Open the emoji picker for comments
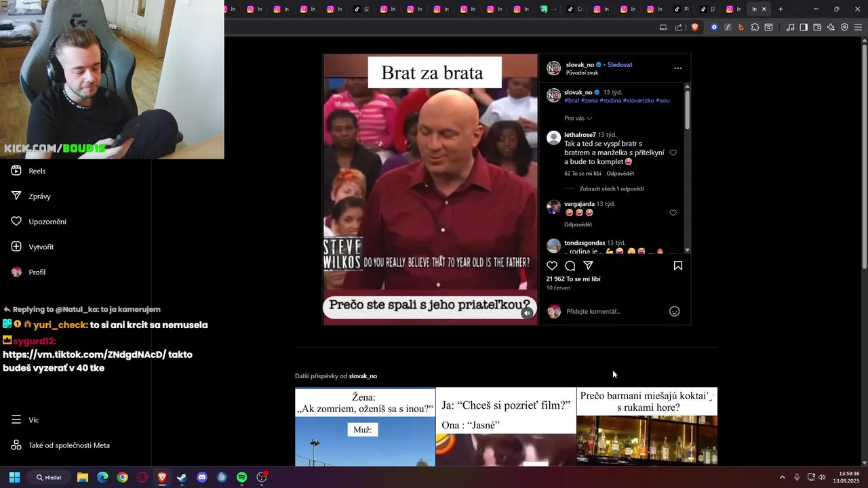This screenshot has width=868, height=488. point(674,311)
